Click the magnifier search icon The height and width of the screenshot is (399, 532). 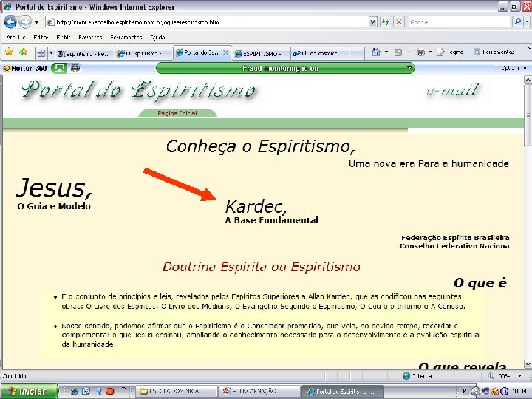(517, 22)
